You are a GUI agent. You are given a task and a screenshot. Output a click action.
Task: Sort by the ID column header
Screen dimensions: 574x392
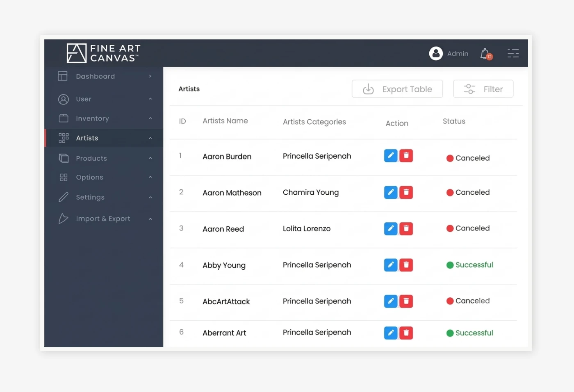(x=182, y=121)
